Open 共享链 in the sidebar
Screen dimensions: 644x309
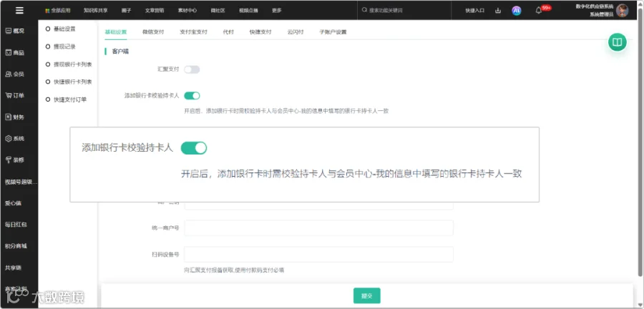(13, 268)
